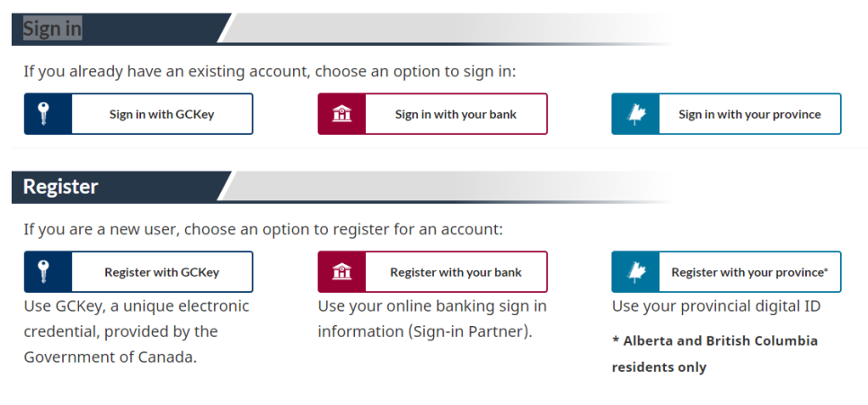
Task: Select the Register with your province* label
Action: tap(749, 272)
